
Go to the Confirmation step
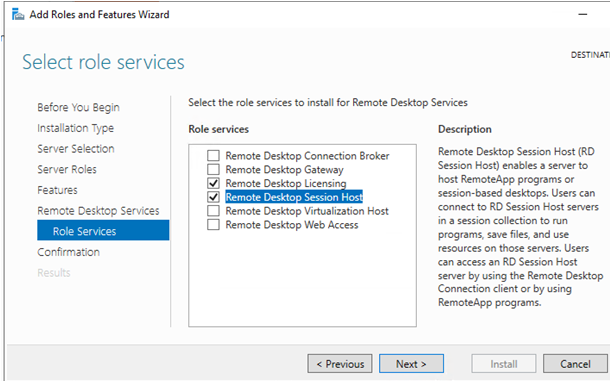pos(68,252)
